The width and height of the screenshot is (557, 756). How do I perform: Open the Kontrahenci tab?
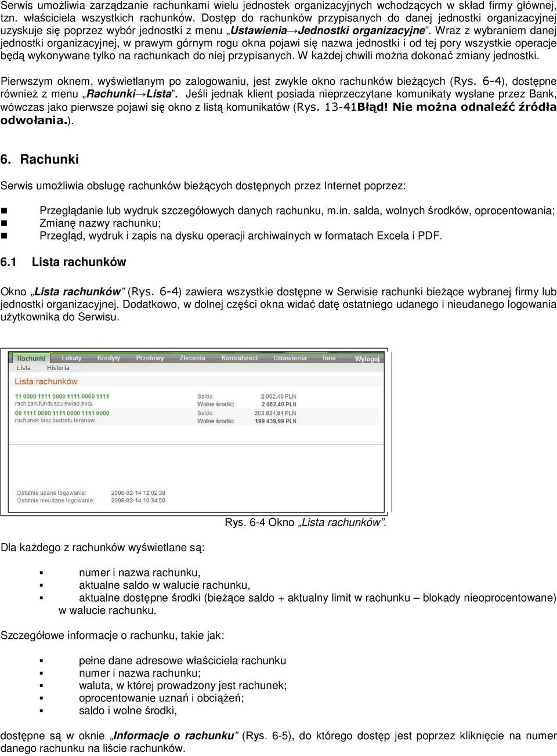click(x=239, y=358)
